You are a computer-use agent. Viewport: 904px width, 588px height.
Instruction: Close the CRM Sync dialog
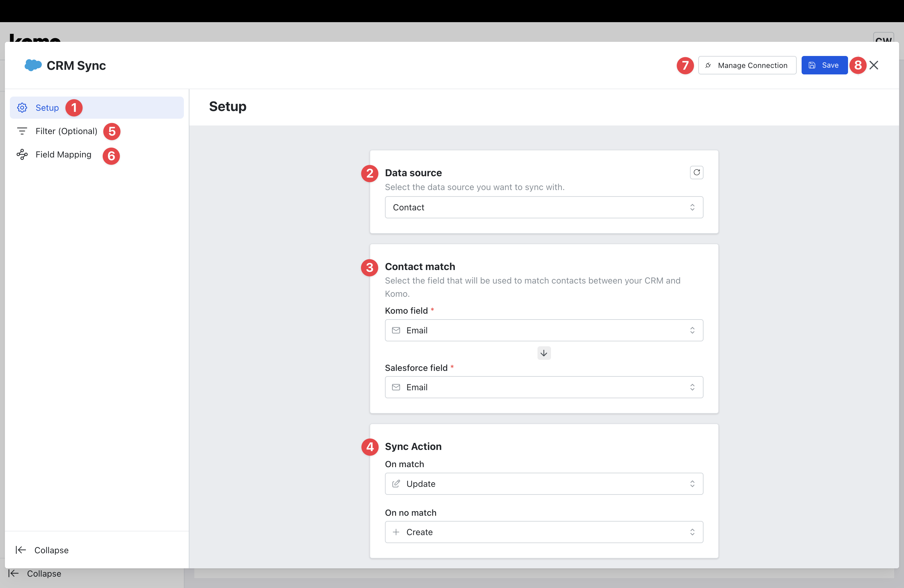[874, 65]
